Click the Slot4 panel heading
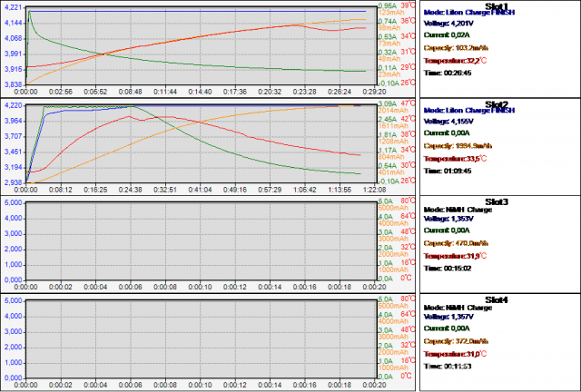 (497, 299)
